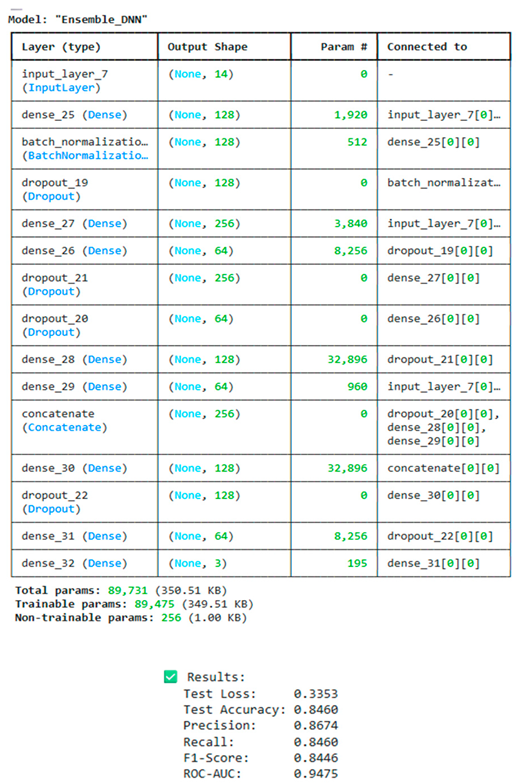Image resolution: width=518 pixels, height=784 pixels.
Task: Click the 32,896 value in the dense_28 row
Action: click(x=348, y=360)
